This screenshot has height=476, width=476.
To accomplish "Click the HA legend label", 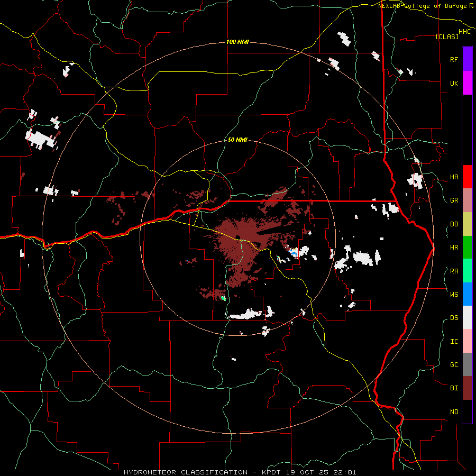I will click(454, 177).
